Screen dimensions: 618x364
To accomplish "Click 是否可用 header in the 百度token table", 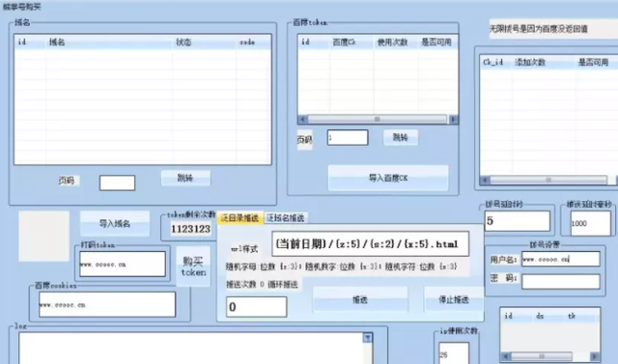I will pyautogui.click(x=437, y=42).
